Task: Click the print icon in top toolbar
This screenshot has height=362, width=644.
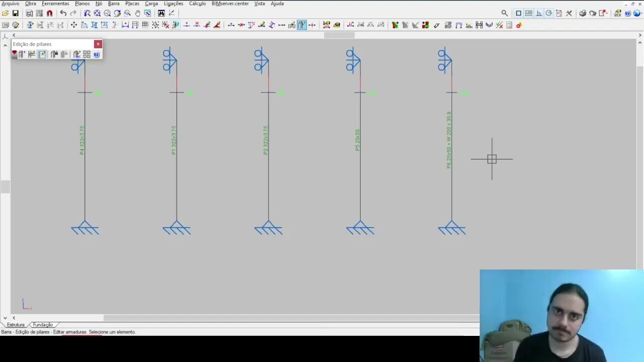Action: [583, 14]
